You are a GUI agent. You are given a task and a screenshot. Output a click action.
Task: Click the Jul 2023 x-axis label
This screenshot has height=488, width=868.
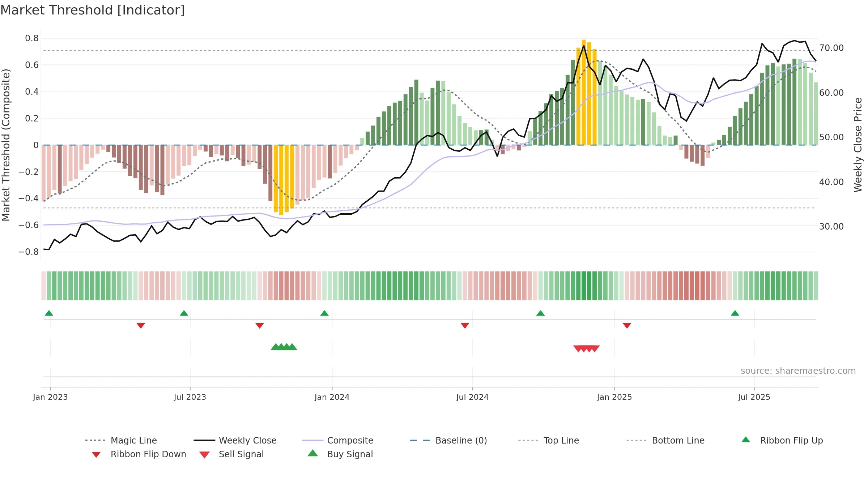[x=190, y=397]
